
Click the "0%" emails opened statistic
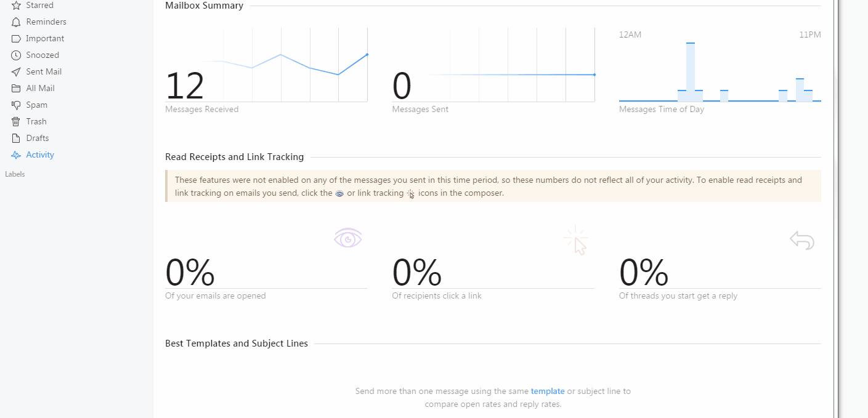click(x=190, y=273)
